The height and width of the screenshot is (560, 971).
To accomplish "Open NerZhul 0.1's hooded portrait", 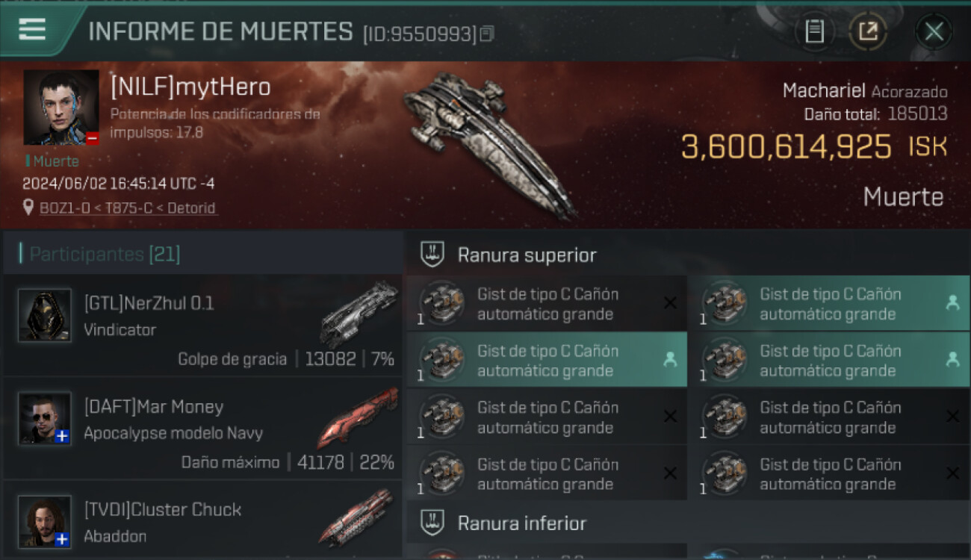I will 45,315.
